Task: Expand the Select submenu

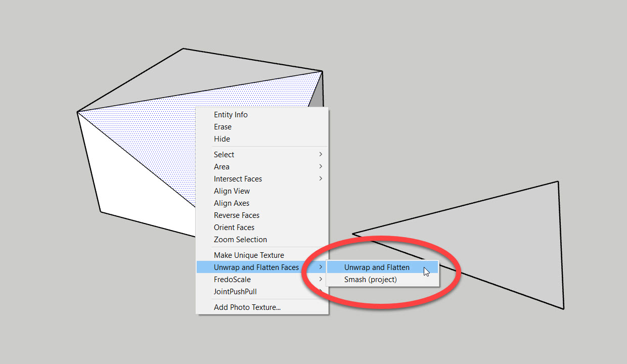Action: [x=224, y=155]
